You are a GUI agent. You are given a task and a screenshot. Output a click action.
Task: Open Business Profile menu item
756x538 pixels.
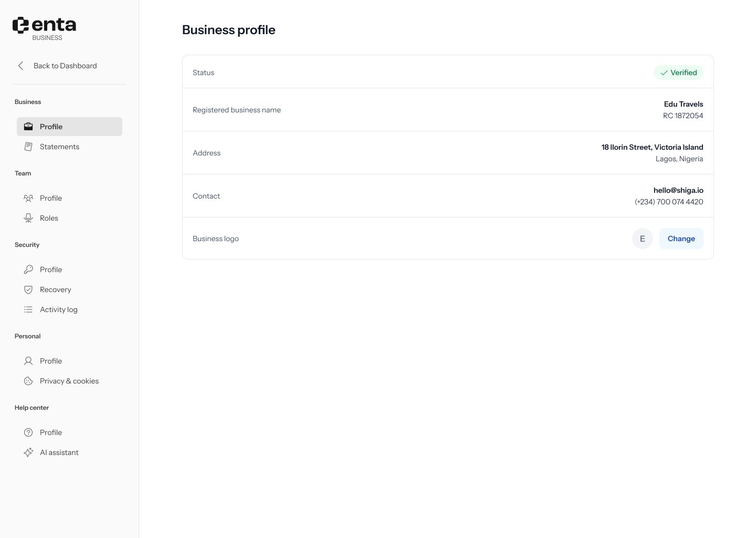click(69, 127)
